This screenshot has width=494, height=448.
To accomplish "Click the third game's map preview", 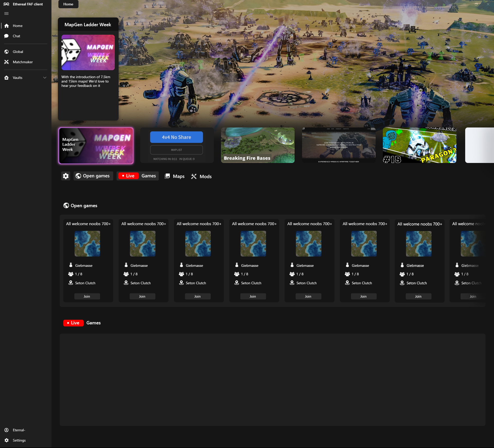I will point(198,244).
